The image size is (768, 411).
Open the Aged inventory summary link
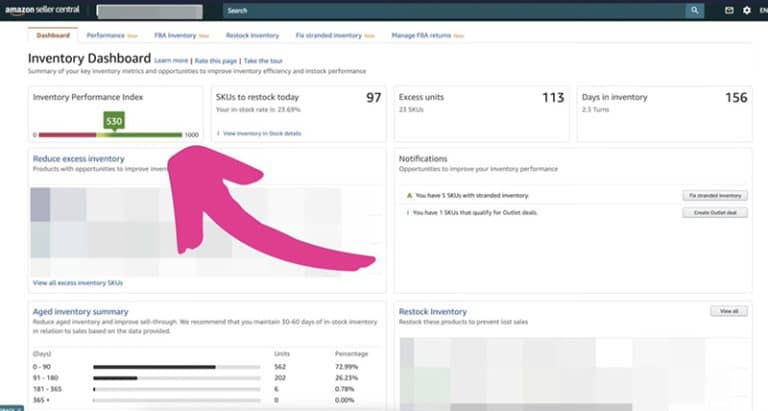(80, 312)
